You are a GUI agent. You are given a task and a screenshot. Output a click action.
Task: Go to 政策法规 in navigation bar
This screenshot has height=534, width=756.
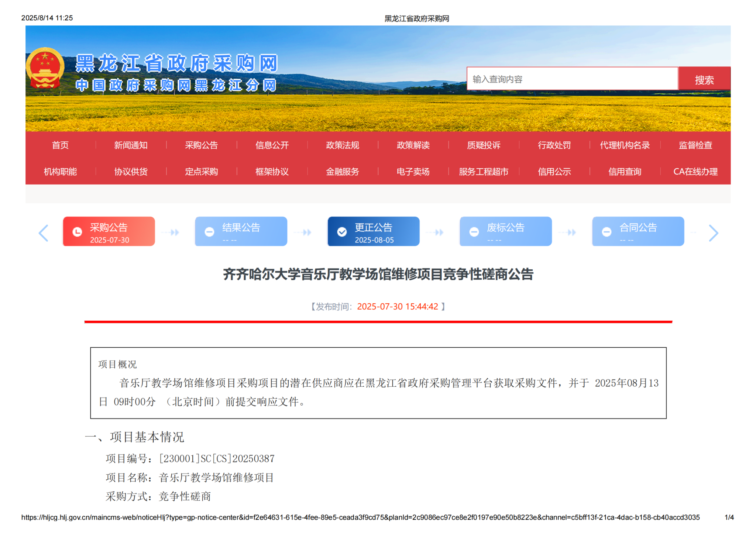(342, 145)
